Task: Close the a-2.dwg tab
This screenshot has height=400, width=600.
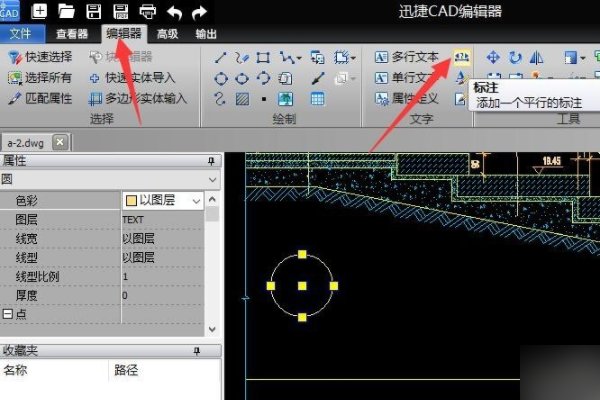Action: point(60,142)
